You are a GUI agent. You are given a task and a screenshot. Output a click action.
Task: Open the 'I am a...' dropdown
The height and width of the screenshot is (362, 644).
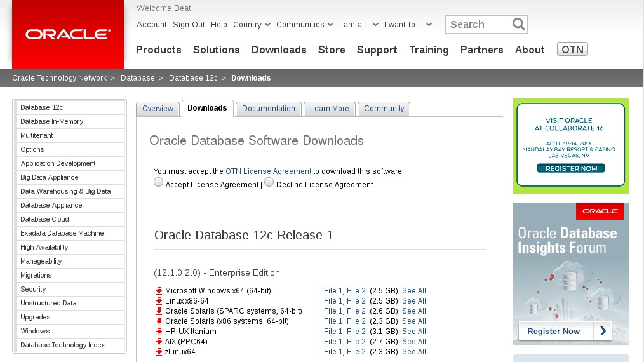[x=359, y=25]
